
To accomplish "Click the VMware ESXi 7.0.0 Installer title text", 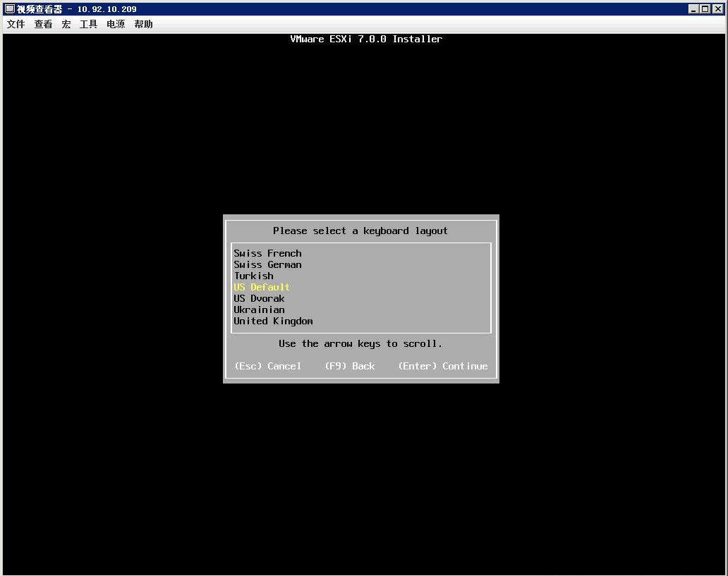I will coord(366,39).
